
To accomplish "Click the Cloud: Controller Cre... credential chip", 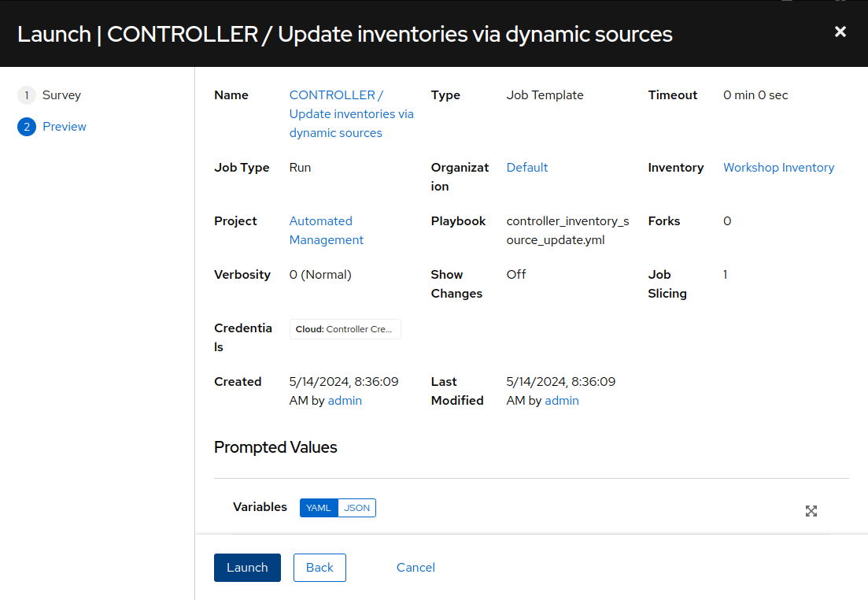I will tap(345, 329).
